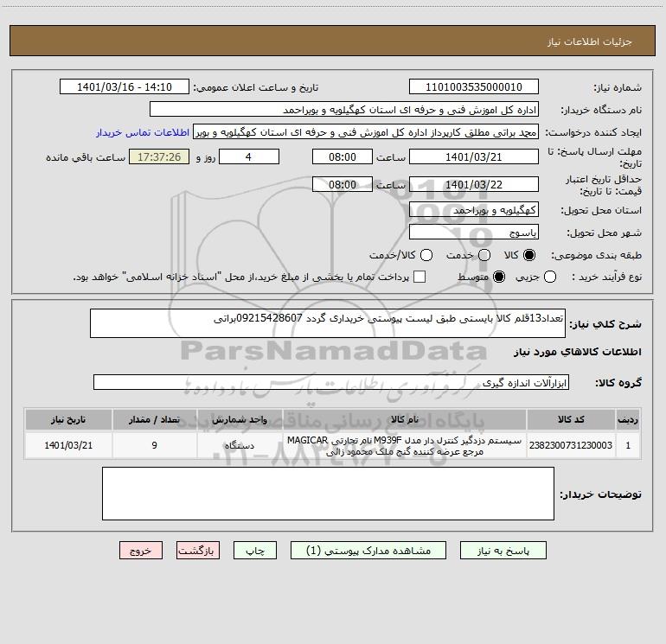Image resolution: width=666 pixels, height=644 pixels.
Task: Click the announcement date field 1401/03/16 - 14:10
Action: (125, 87)
